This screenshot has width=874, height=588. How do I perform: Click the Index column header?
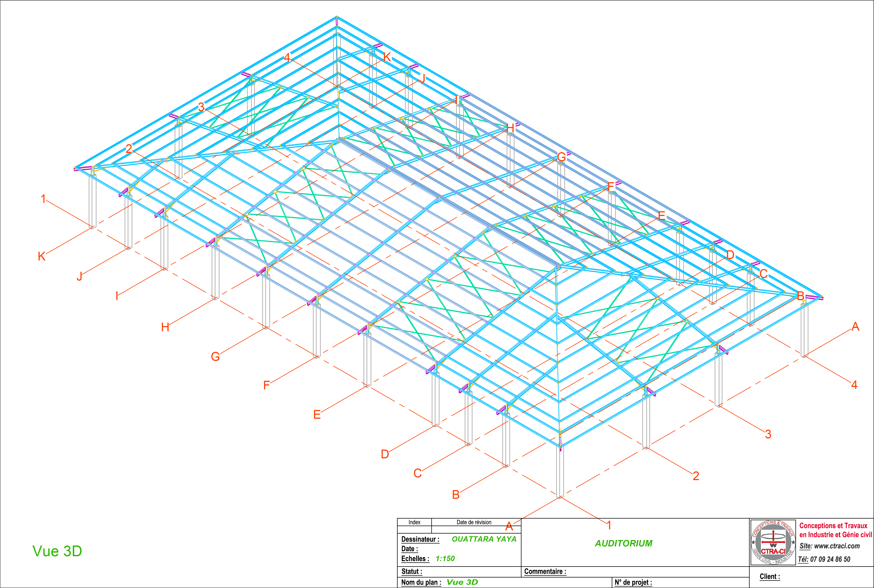coord(414,522)
